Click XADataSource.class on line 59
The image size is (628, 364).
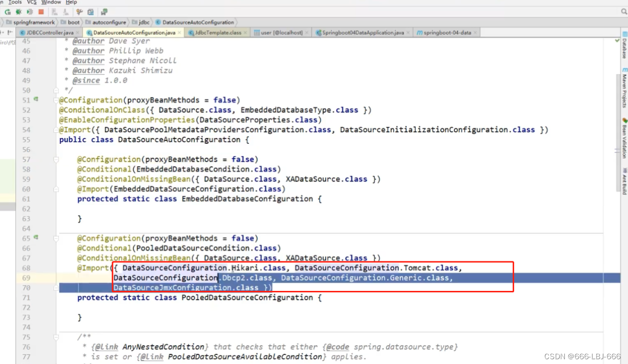coord(327,179)
